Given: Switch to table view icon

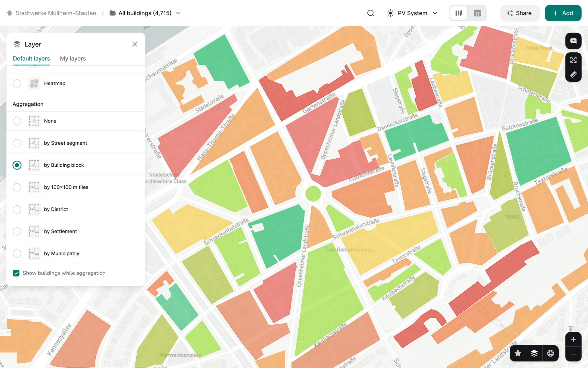Looking at the screenshot, I should coord(477,13).
